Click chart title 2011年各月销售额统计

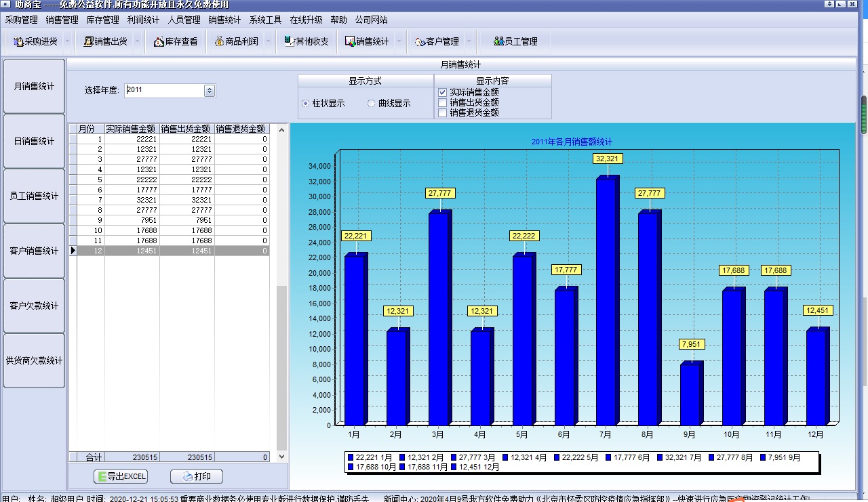(x=572, y=142)
